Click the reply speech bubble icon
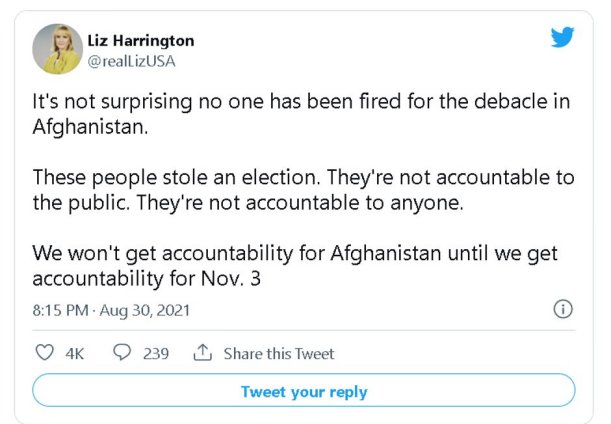Image resolution: width=611 pixels, height=424 pixels. click(x=122, y=353)
